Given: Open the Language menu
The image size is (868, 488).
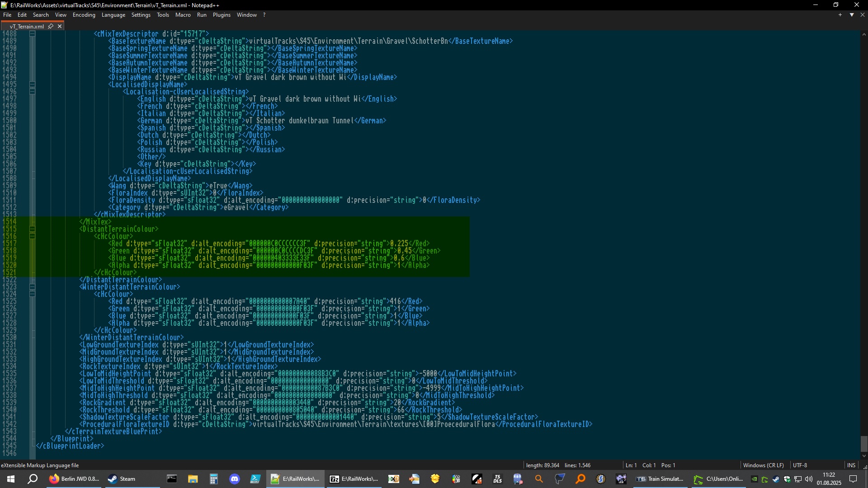Looking at the screenshot, I should coord(113,15).
